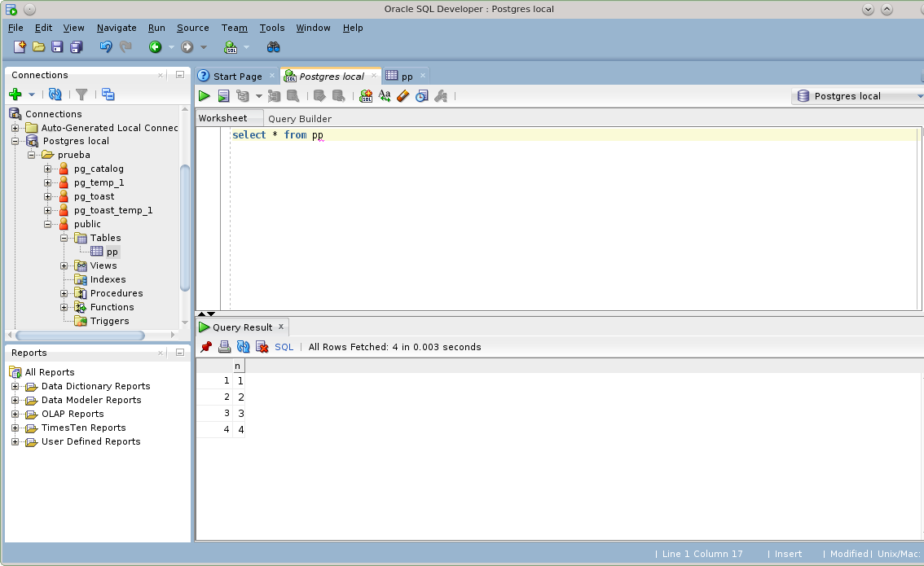Expand Data Dictionary Reports
The image size is (924, 566).
coord(15,386)
